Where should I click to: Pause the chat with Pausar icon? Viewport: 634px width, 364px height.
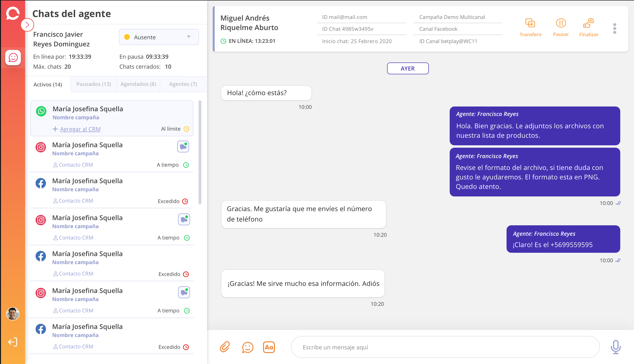tap(561, 23)
